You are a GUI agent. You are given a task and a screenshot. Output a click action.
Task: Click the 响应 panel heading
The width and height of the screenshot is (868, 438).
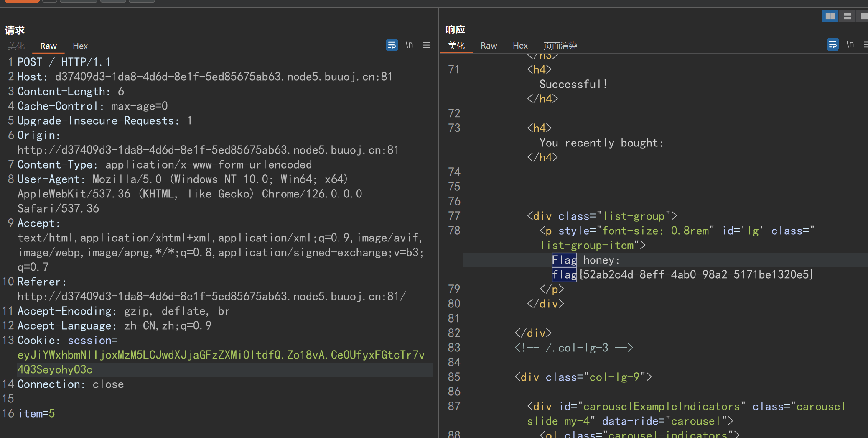point(456,29)
